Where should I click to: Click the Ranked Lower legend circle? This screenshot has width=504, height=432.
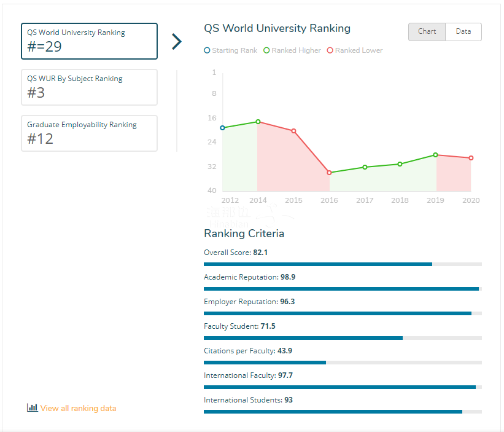point(330,50)
